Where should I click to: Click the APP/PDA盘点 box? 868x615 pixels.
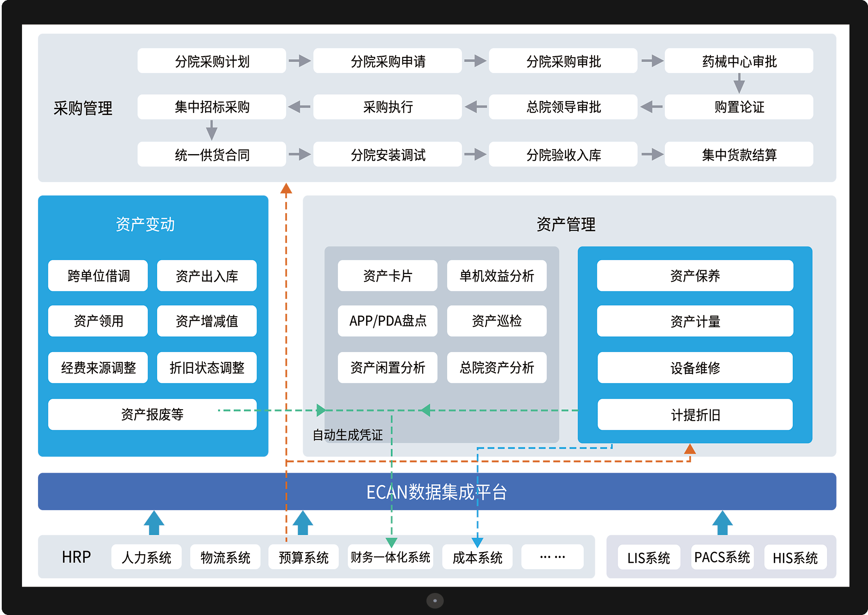(387, 321)
